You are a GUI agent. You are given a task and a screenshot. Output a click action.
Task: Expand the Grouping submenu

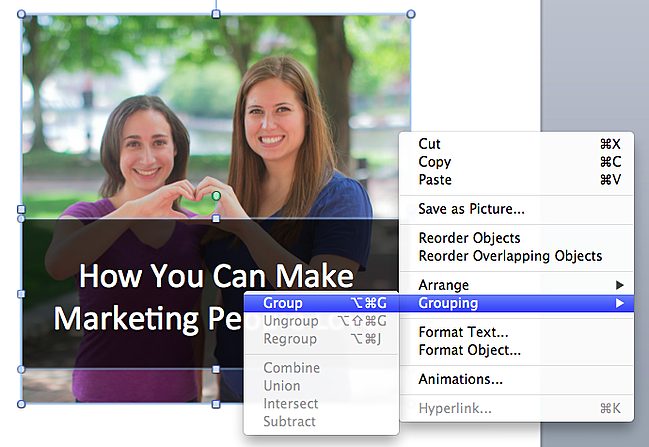click(x=448, y=303)
